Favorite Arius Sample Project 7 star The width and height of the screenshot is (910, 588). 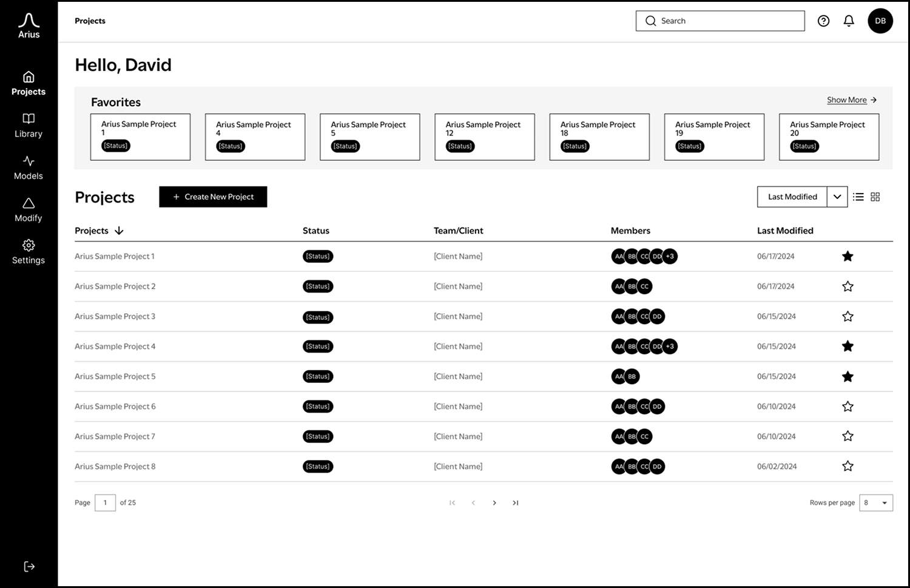point(848,436)
